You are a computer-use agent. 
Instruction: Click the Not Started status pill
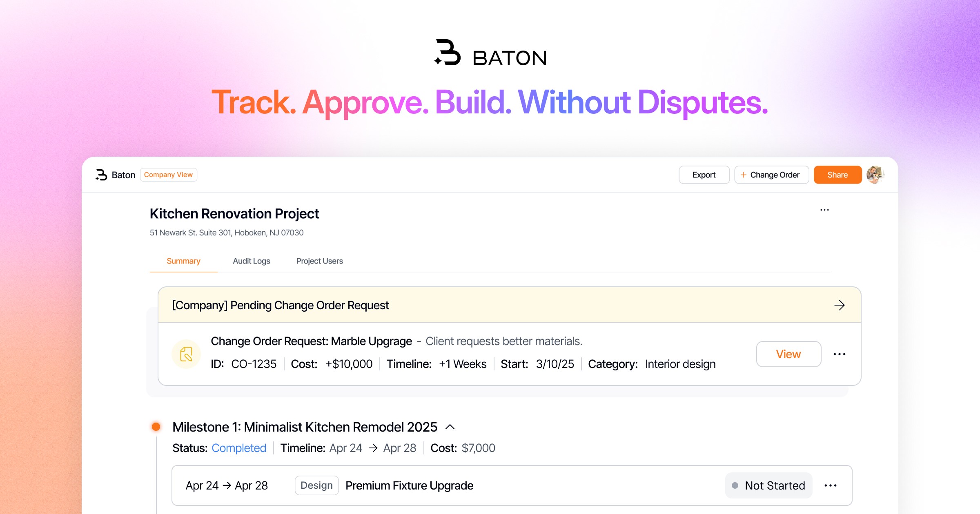pyautogui.click(x=768, y=485)
